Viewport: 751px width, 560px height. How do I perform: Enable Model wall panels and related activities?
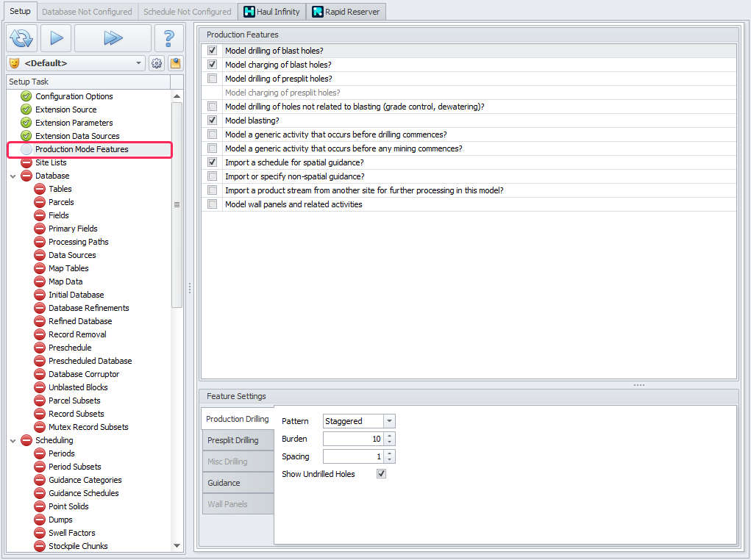(x=212, y=204)
